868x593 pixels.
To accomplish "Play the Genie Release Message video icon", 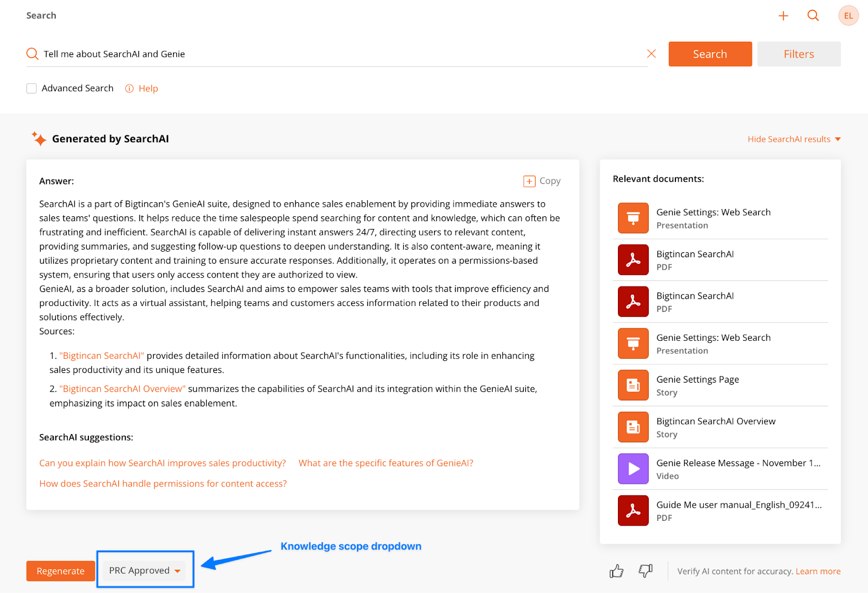I will coord(633,469).
